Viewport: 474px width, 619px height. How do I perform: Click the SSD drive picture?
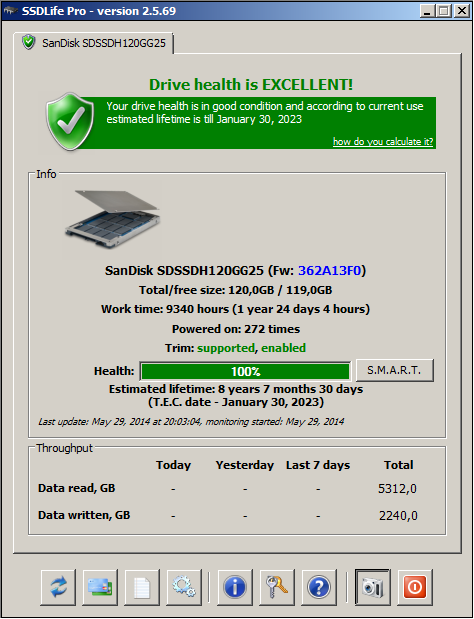[x=113, y=218]
